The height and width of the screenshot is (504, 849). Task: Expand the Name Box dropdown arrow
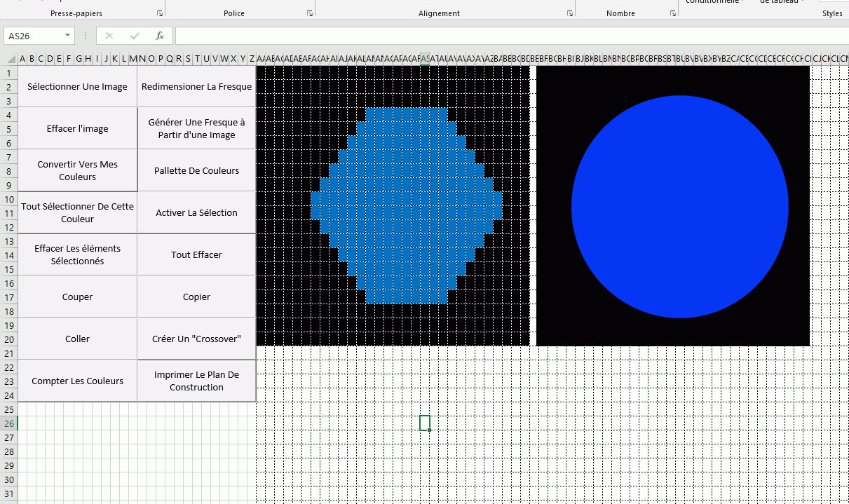[67, 36]
